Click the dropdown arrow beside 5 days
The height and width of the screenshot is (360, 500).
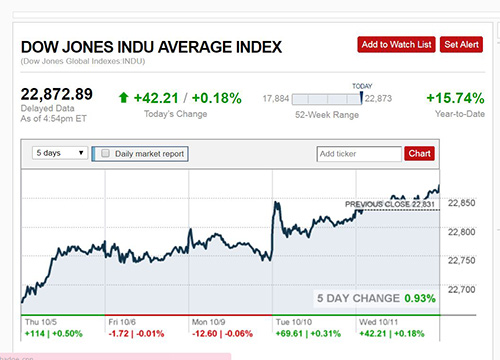pyautogui.click(x=81, y=153)
